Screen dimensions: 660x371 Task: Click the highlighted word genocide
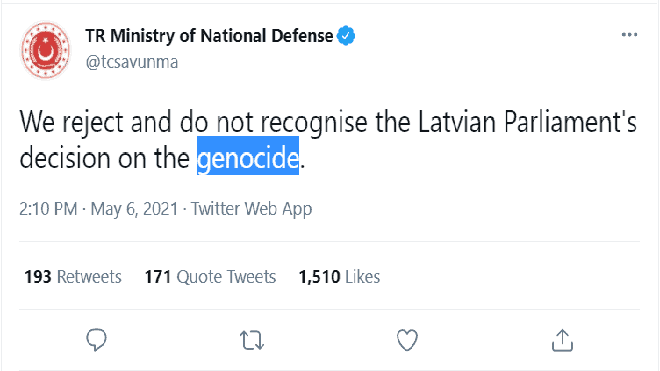(x=248, y=158)
